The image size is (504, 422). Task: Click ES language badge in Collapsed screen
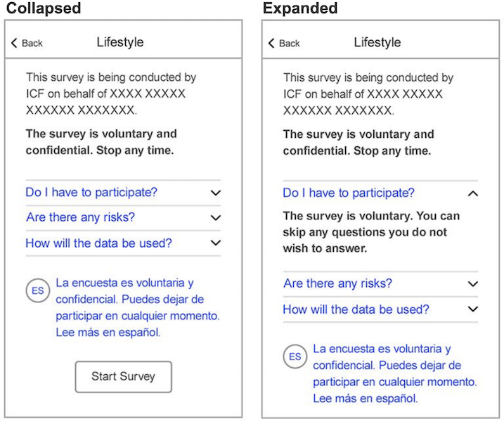coord(37,290)
